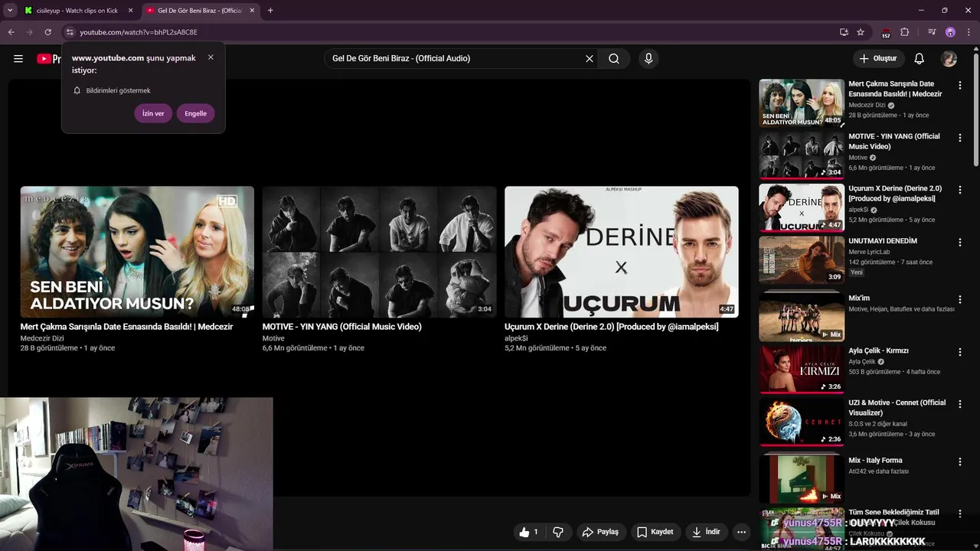Viewport: 980px width, 551px height.
Task: Open the Medcezir SEN BENİ ALDATIYOR MUSUN end-screen thumbnail
Action: pos(137,252)
